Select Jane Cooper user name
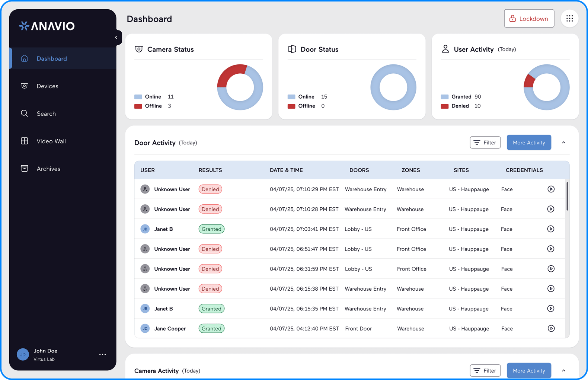 (170, 329)
